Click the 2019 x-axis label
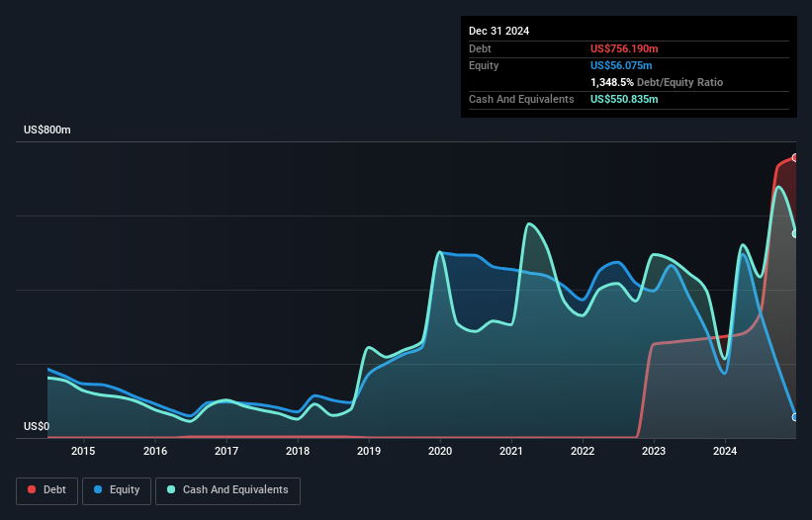Viewport: 812px width, 520px height. tap(369, 451)
